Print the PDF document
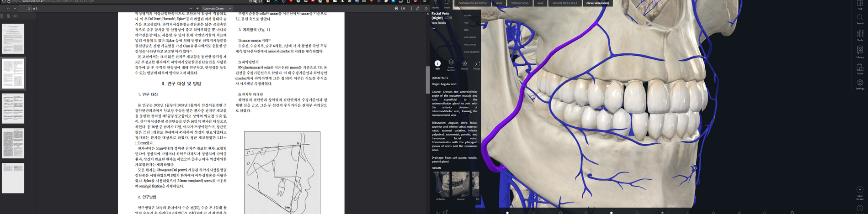The width and height of the screenshot is (868, 214). pos(396,9)
